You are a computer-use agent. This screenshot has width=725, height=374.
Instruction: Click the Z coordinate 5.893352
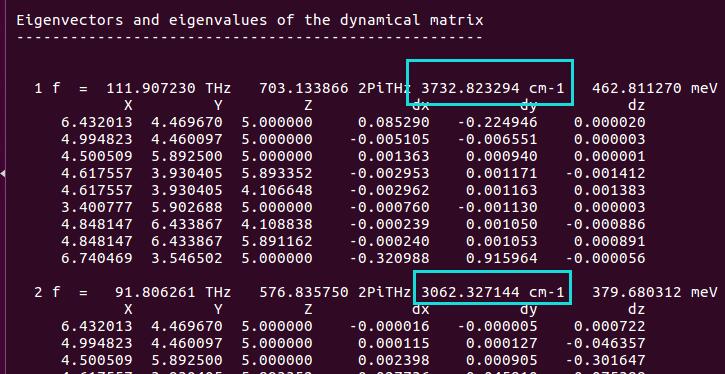pos(277,173)
